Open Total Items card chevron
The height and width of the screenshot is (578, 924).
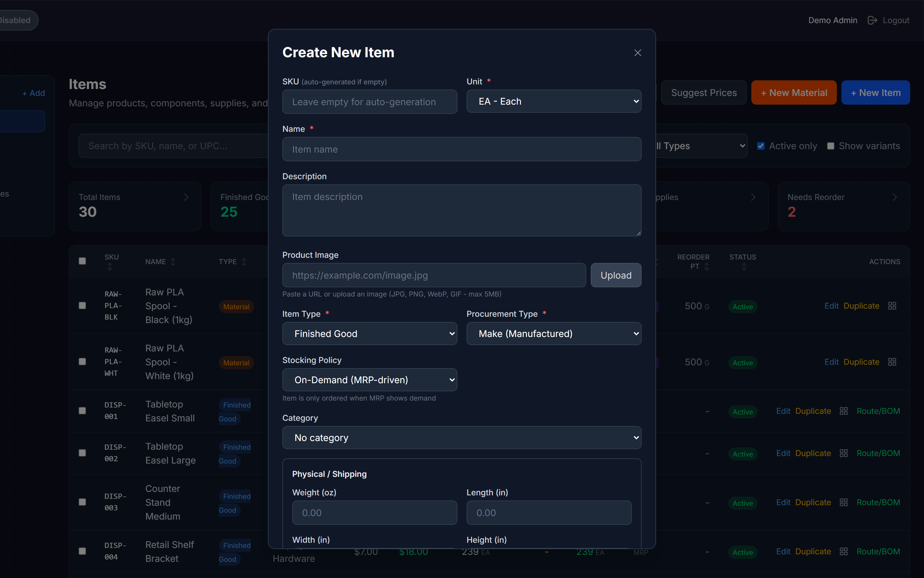click(186, 197)
